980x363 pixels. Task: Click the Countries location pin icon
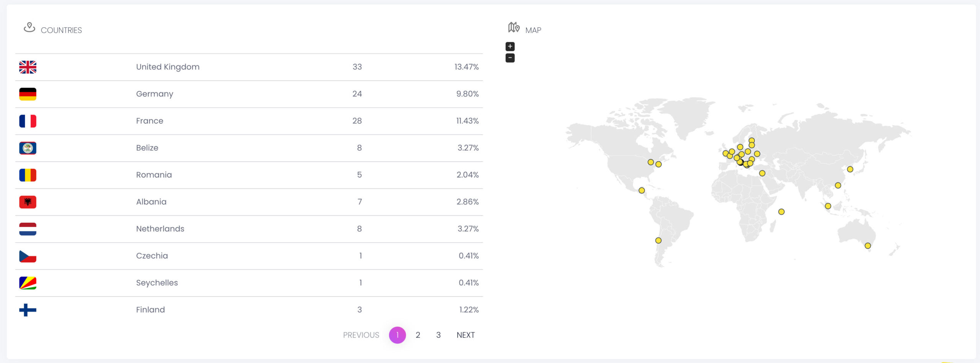[29, 28]
